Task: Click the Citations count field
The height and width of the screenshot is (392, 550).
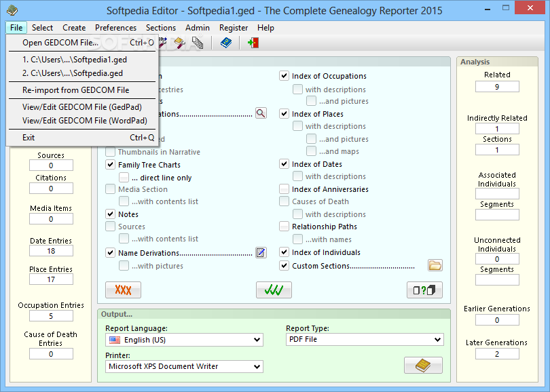Action: pyautogui.click(x=51, y=189)
